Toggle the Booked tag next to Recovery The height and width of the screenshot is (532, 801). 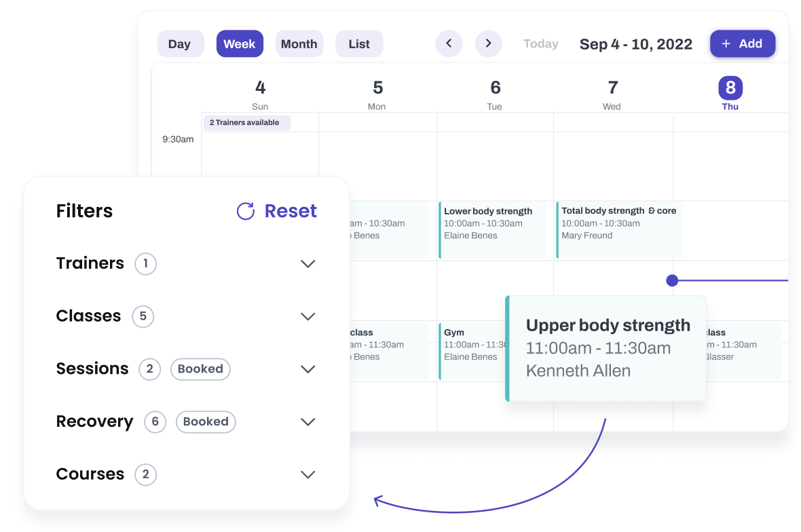206,422
